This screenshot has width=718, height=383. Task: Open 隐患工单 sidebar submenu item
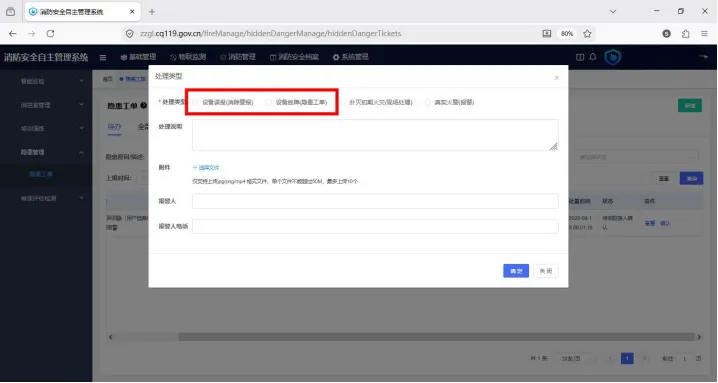point(46,174)
